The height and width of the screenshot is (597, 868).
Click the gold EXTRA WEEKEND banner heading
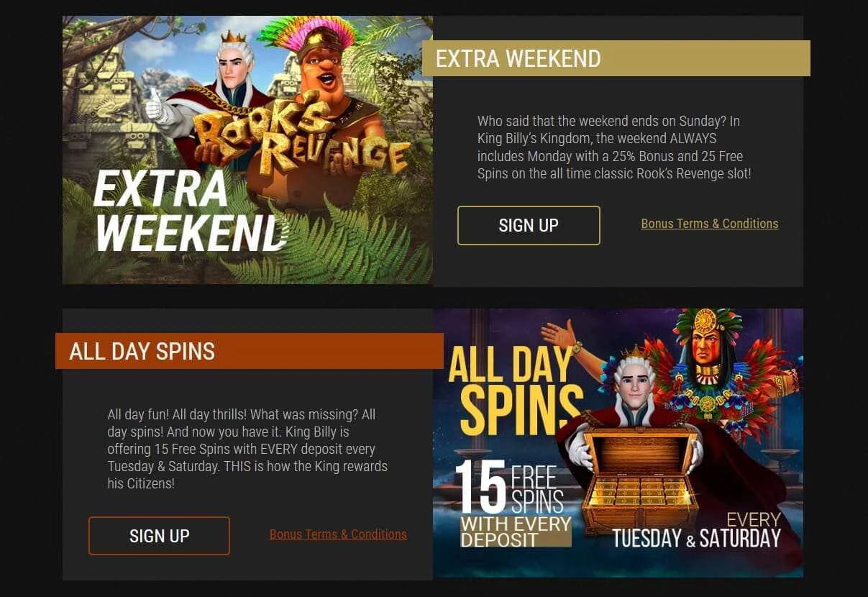click(616, 58)
